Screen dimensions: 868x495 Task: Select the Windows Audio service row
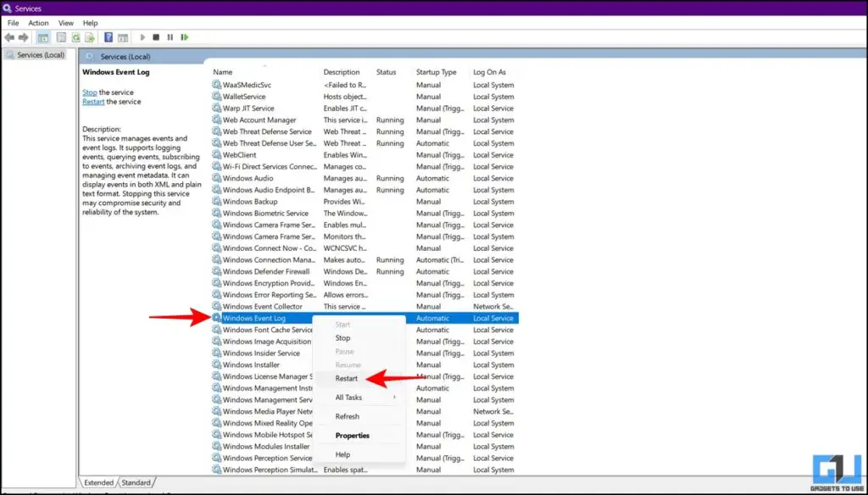tap(254, 178)
